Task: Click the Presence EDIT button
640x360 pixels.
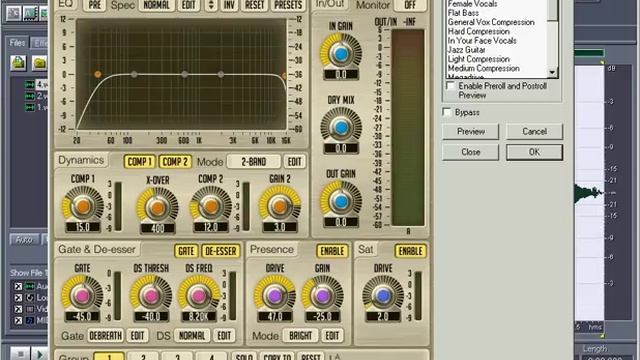Action: tap(332, 336)
